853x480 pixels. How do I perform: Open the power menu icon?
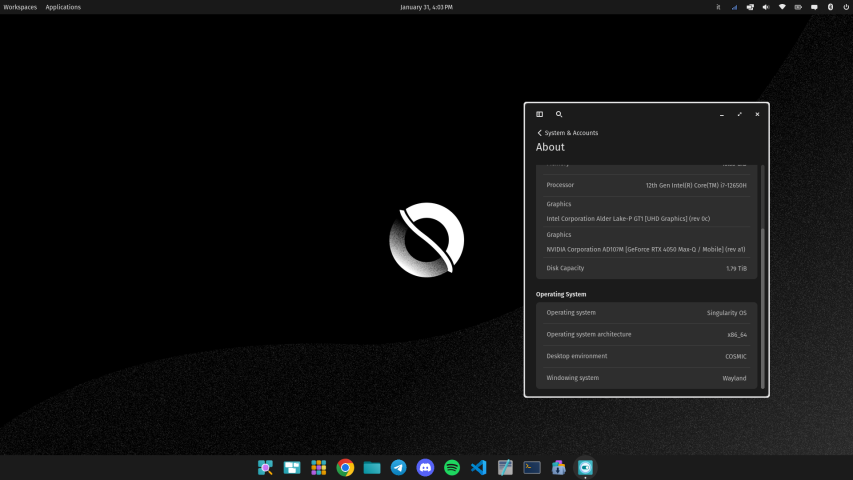pyautogui.click(x=846, y=7)
